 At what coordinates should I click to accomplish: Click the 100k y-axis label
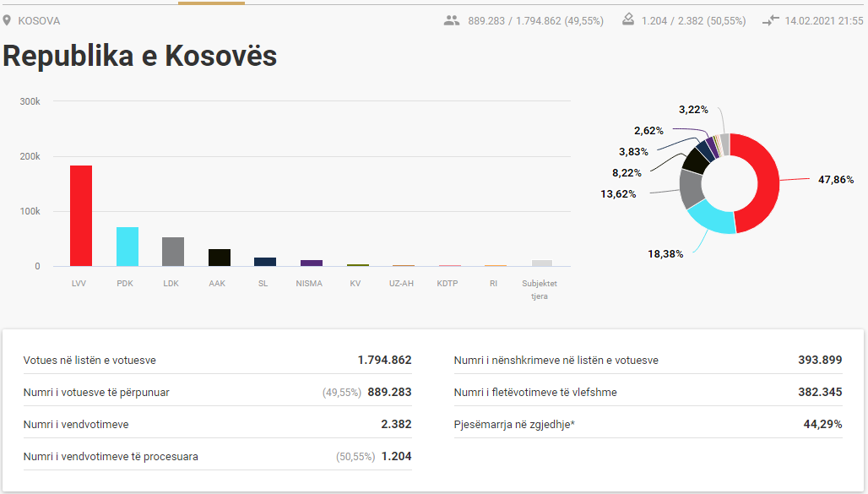point(30,211)
